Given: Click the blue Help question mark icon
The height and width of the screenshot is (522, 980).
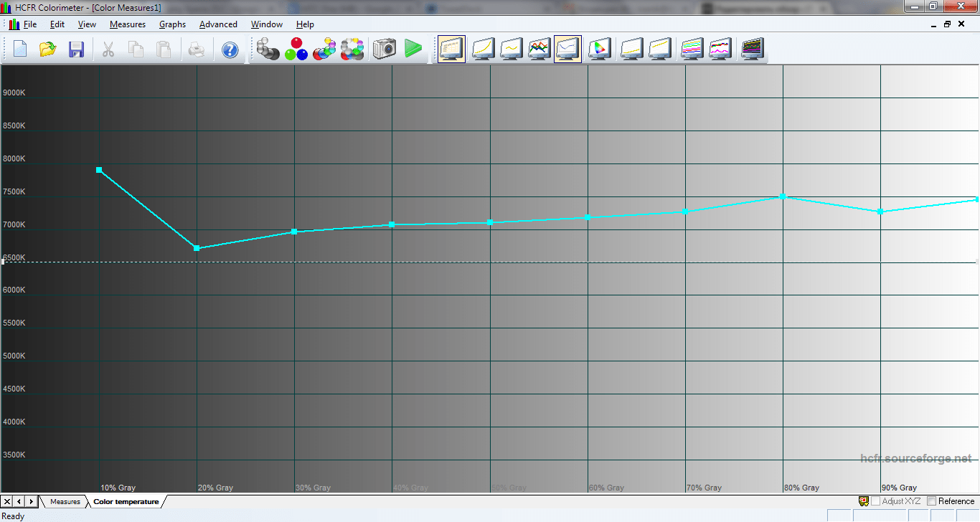Looking at the screenshot, I should tap(230, 49).
